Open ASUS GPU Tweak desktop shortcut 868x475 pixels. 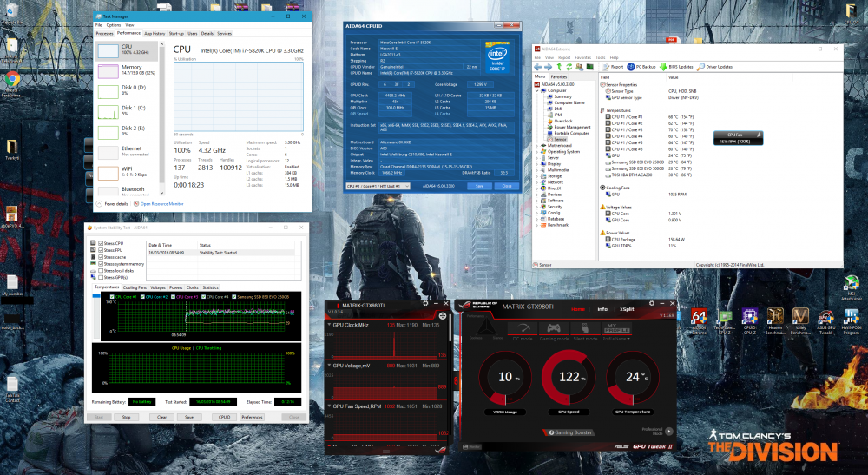point(826,321)
